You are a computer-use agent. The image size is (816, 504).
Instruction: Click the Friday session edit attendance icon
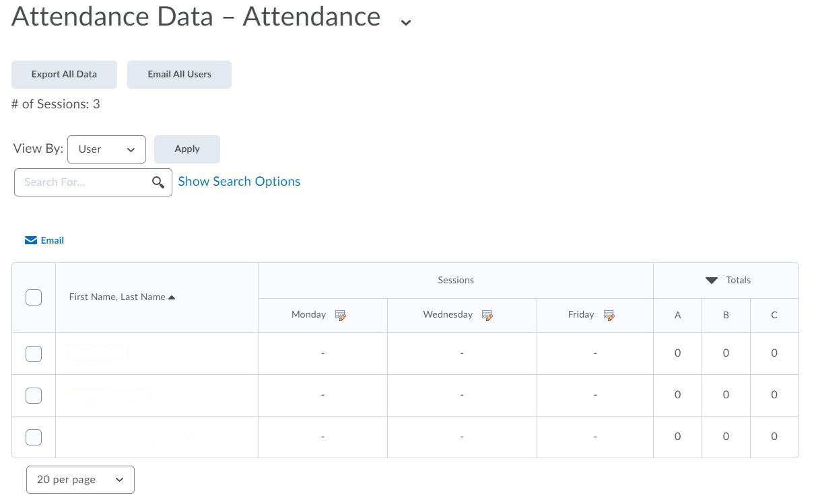(609, 315)
